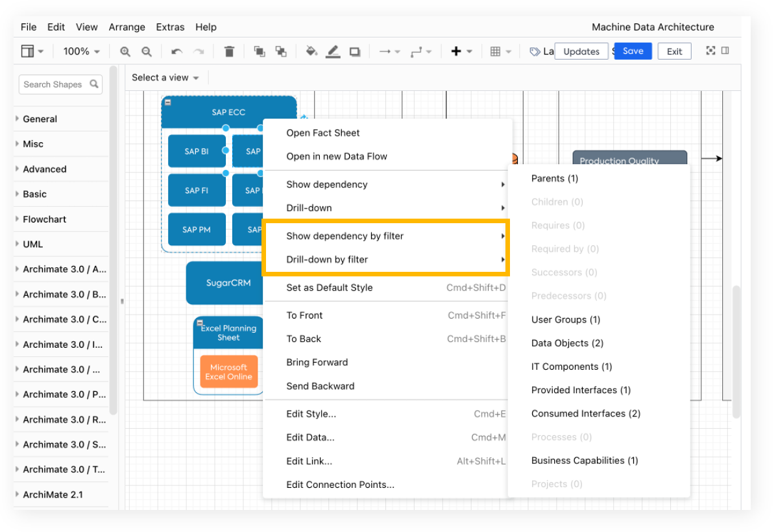Open the sidebar layout toggle icon
The width and height of the screenshot is (776, 532).
point(28,51)
